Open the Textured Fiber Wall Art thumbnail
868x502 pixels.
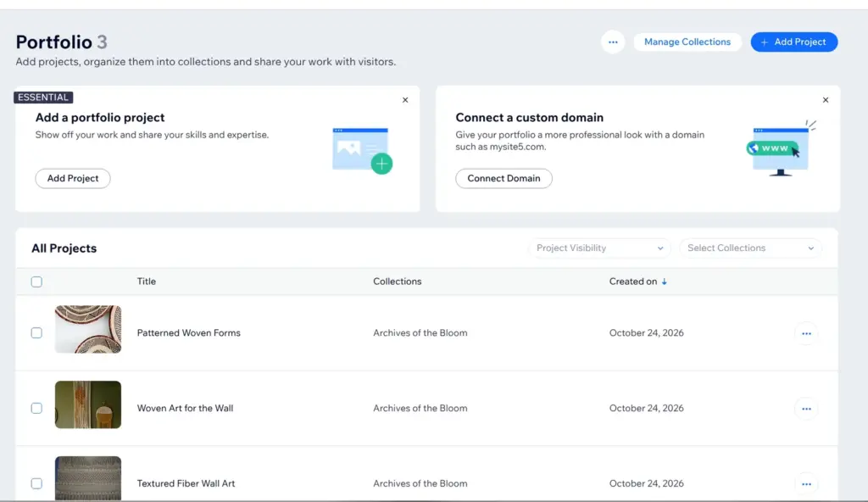point(88,478)
